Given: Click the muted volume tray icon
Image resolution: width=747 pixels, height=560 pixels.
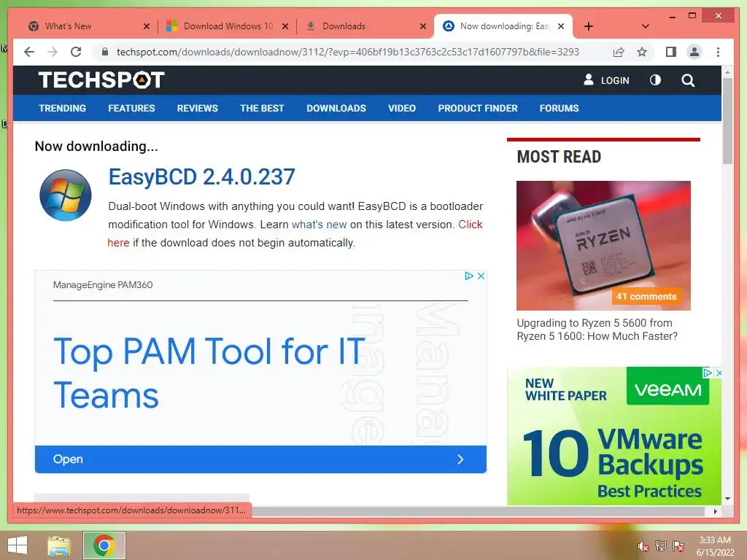Looking at the screenshot, I should click(x=643, y=546).
